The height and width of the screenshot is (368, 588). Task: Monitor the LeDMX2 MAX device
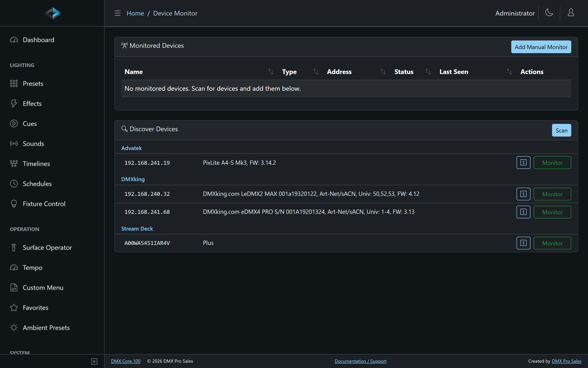[552, 194]
